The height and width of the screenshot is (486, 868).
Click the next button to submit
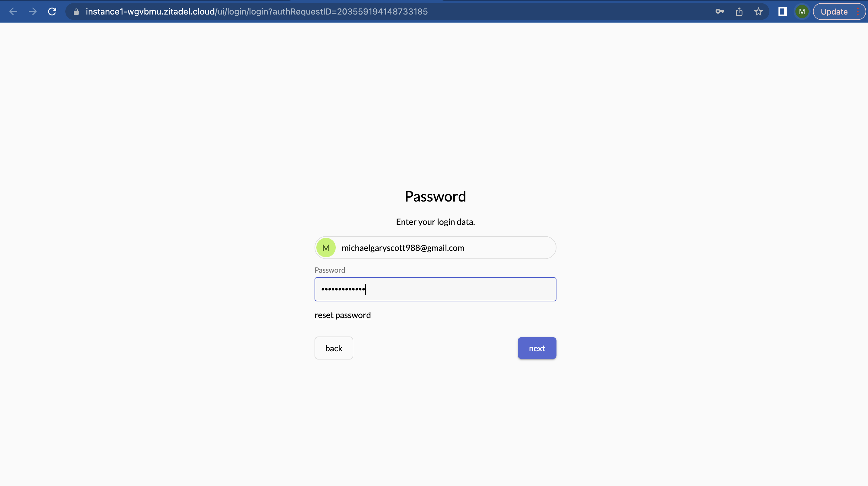pyautogui.click(x=537, y=348)
